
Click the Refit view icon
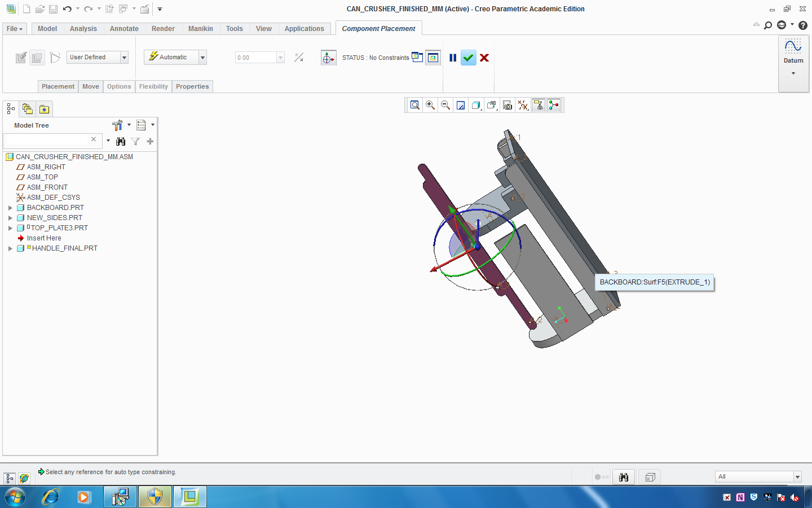[x=415, y=105]
